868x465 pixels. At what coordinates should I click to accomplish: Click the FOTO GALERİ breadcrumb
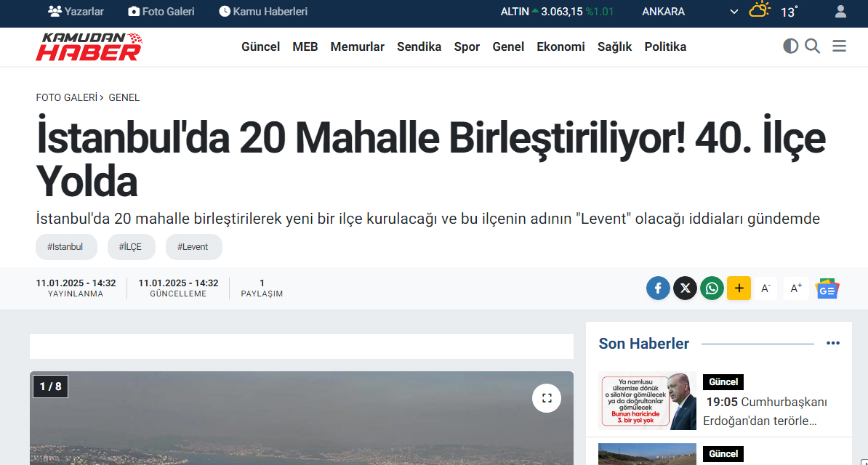66,97
